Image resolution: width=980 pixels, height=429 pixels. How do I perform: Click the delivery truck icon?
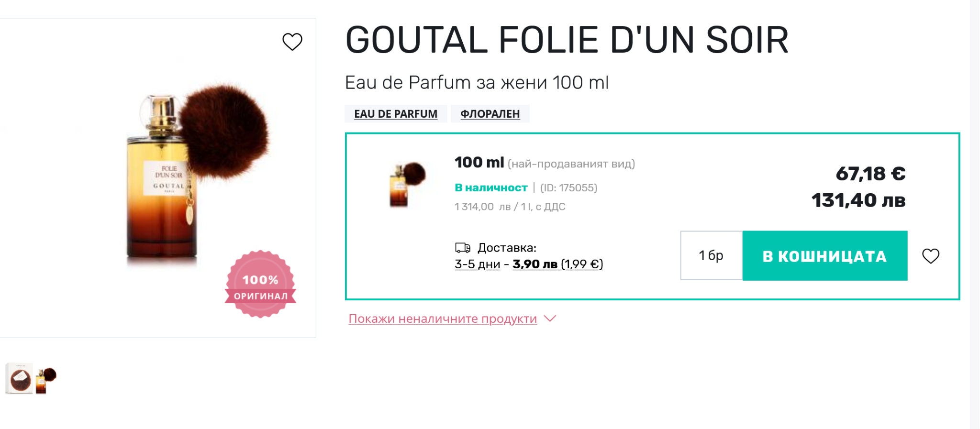click(x=462, y=248)
